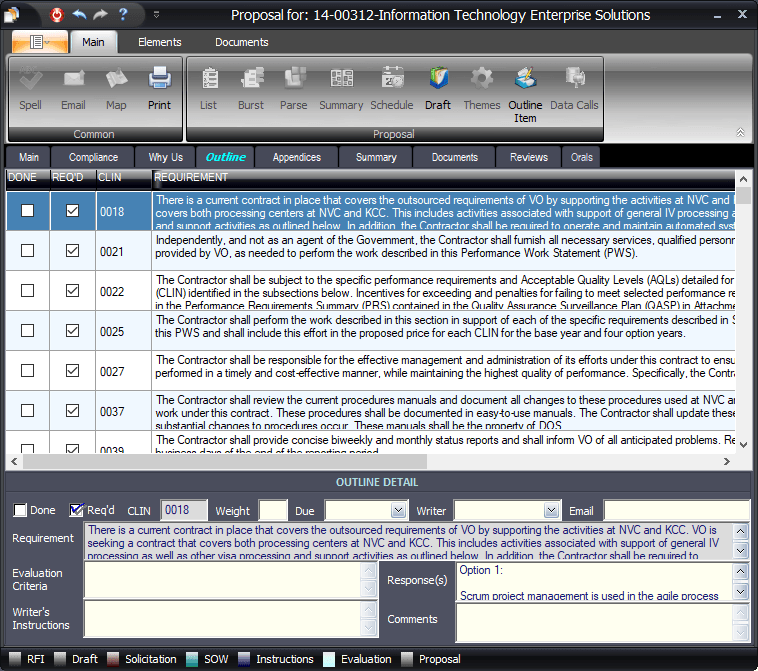Click the help question mark icon

(x=123, y=14)
